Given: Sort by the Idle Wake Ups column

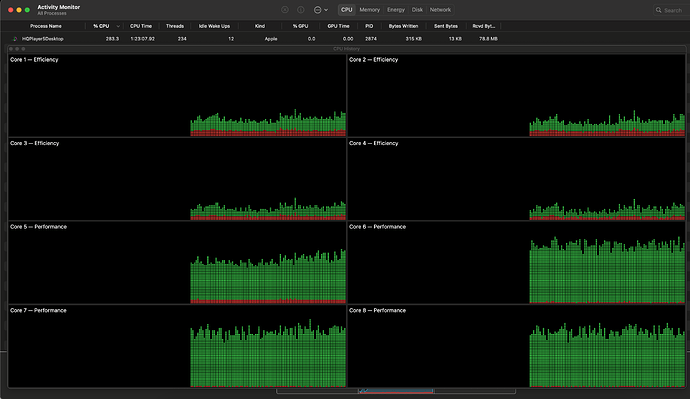Looking at the screenshot, I should coord(214,26).
